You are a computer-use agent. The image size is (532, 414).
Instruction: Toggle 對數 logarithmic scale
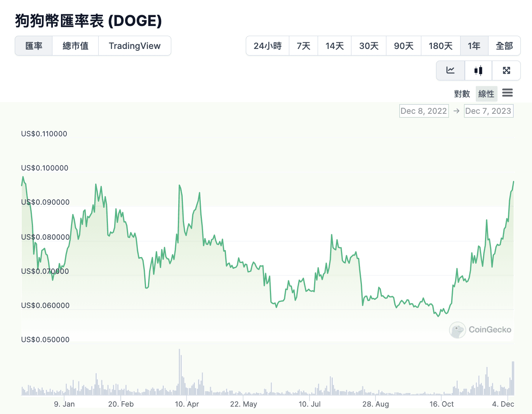(462, 94)
